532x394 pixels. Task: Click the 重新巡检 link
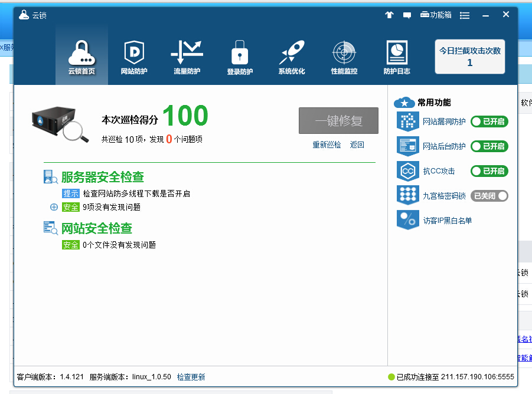tap(327, 145)
